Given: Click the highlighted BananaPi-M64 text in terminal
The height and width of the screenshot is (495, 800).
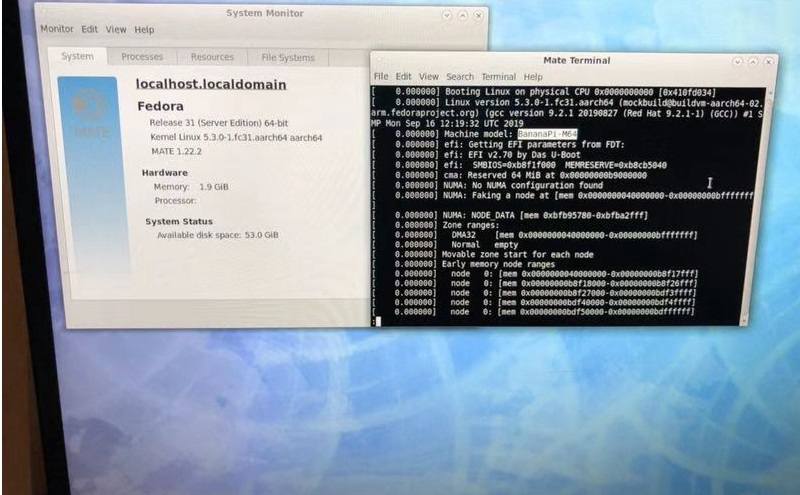Looking at the screenshot, I should (x=547, y=134).
